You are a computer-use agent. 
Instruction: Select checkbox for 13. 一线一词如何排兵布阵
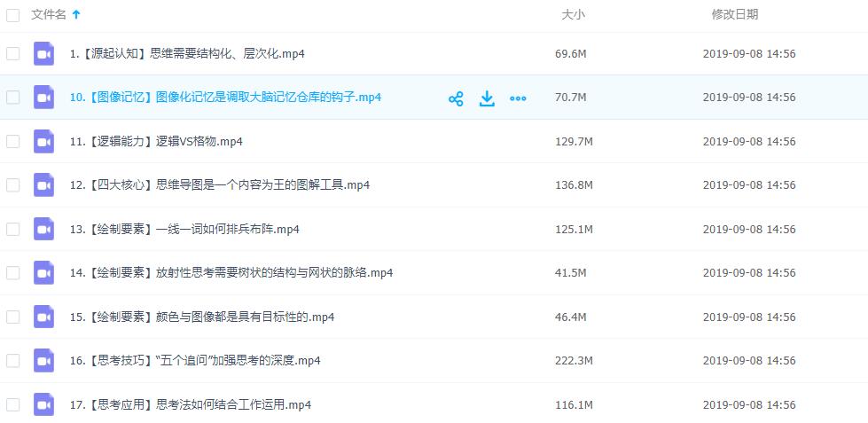pyautogui.click(x=13, y=229)
